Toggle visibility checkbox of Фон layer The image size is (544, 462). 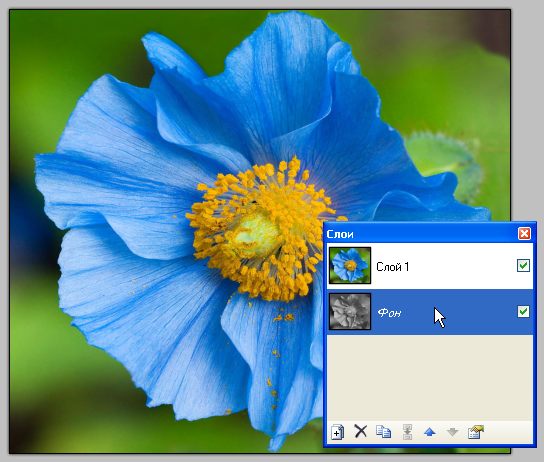click(x=523, y=311)
